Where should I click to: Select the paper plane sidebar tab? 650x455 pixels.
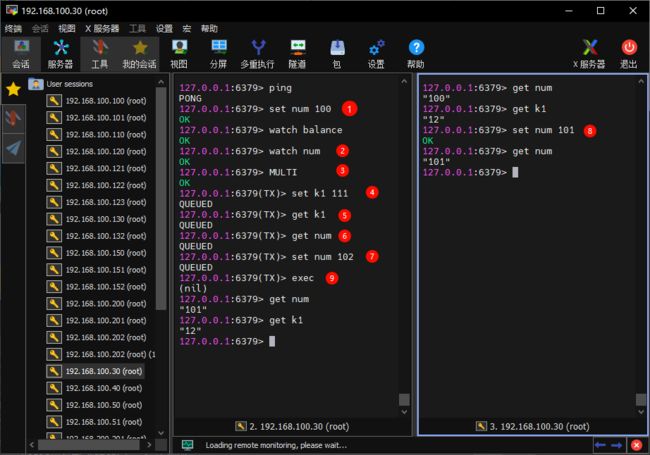pos(13,148)
